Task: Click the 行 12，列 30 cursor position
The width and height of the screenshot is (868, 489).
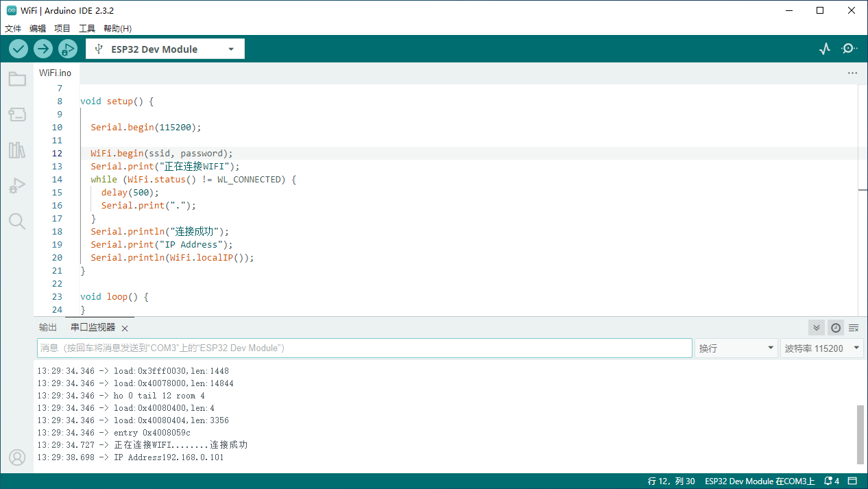Action: coord(671,481)
